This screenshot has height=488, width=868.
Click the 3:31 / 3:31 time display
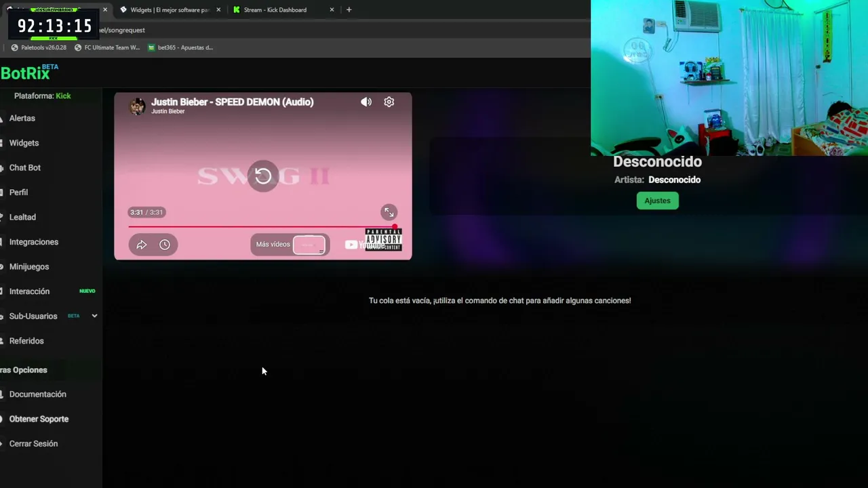(x=146, y=212)
